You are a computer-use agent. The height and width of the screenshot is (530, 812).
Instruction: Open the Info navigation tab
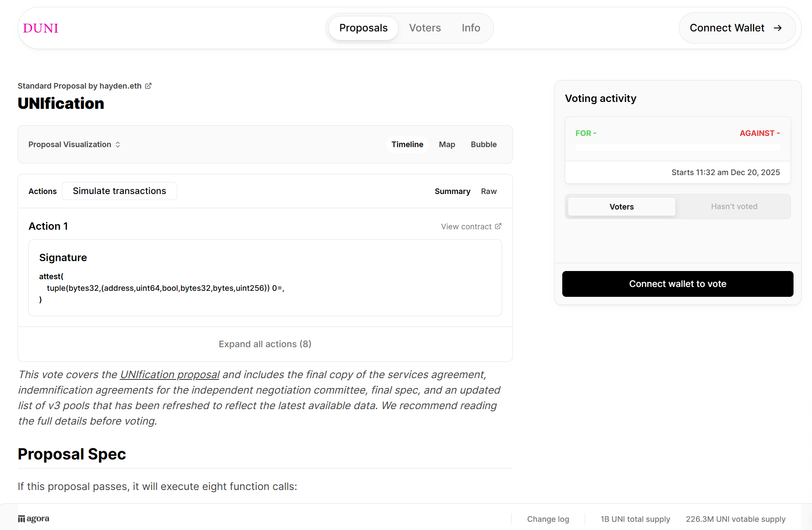(x=471, y=28)
